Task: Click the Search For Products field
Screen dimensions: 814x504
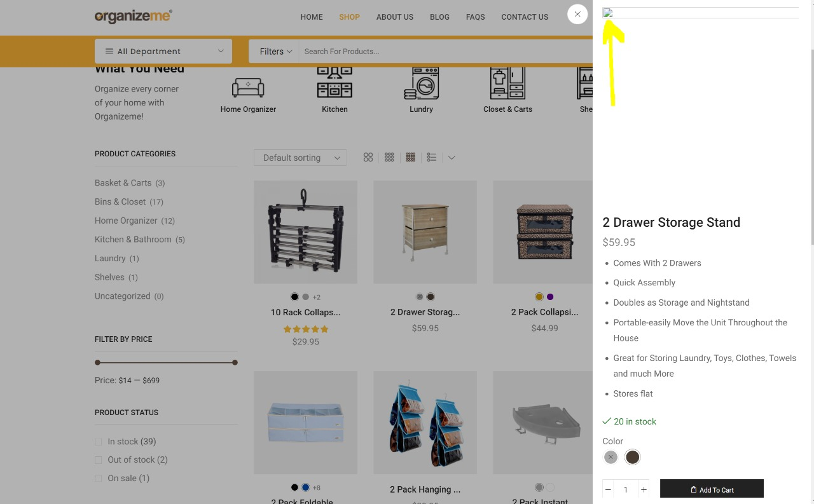Action: pyautogui.click(x=445, y=51)
